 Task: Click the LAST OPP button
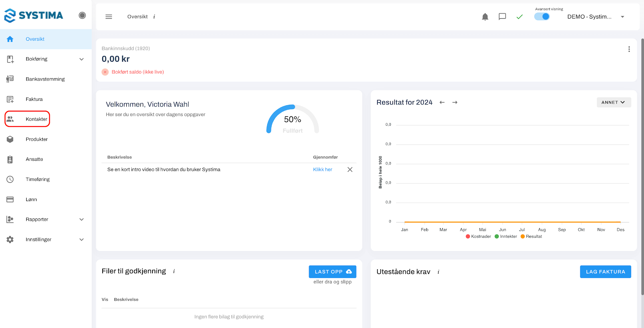click(332, 272)
